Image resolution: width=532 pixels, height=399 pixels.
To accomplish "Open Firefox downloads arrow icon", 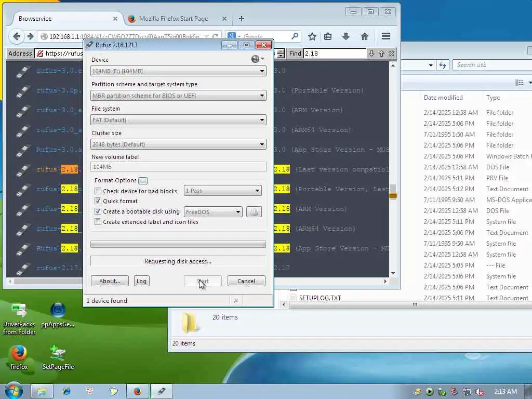I will point(345,36).
